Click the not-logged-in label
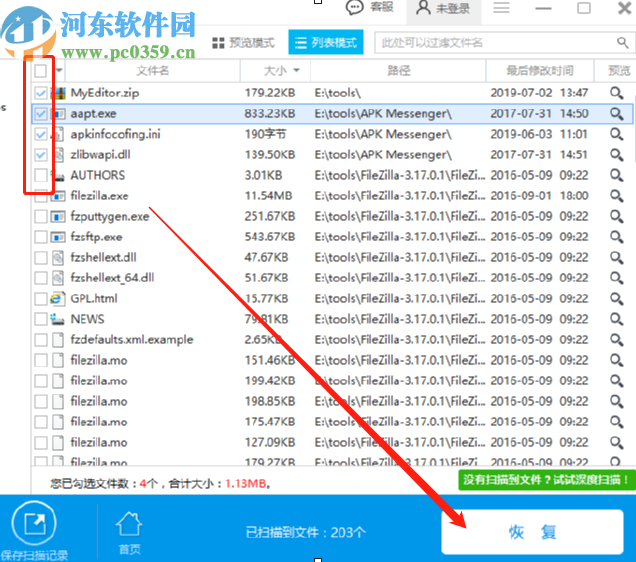 [x=453, y=8]
